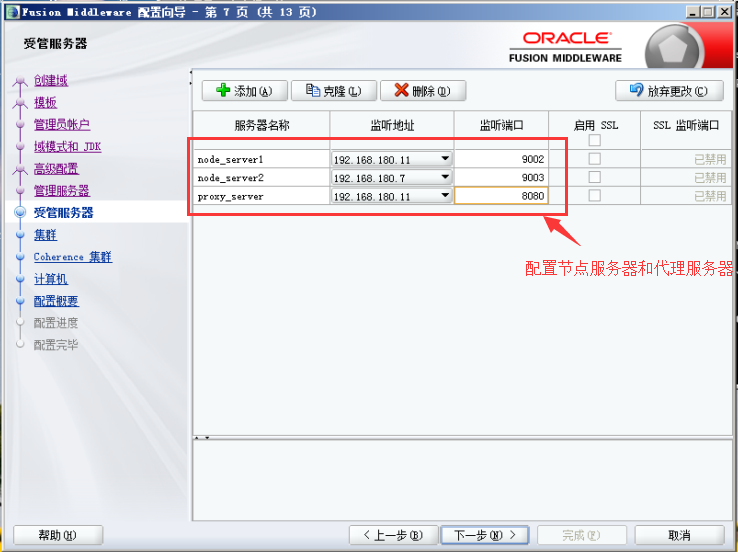
Task: Click the red X Delete icon
Action: click(x=400, y=91)
